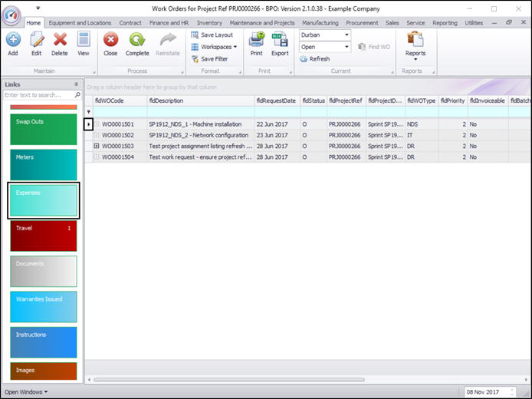Click the Print icon

(x=257, y=39)
